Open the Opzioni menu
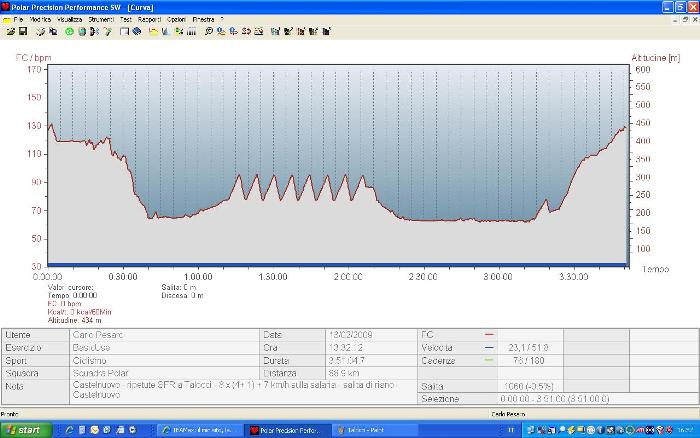This screenshot has width=700, height=438. pyautogui.click(x=176, y=19)
